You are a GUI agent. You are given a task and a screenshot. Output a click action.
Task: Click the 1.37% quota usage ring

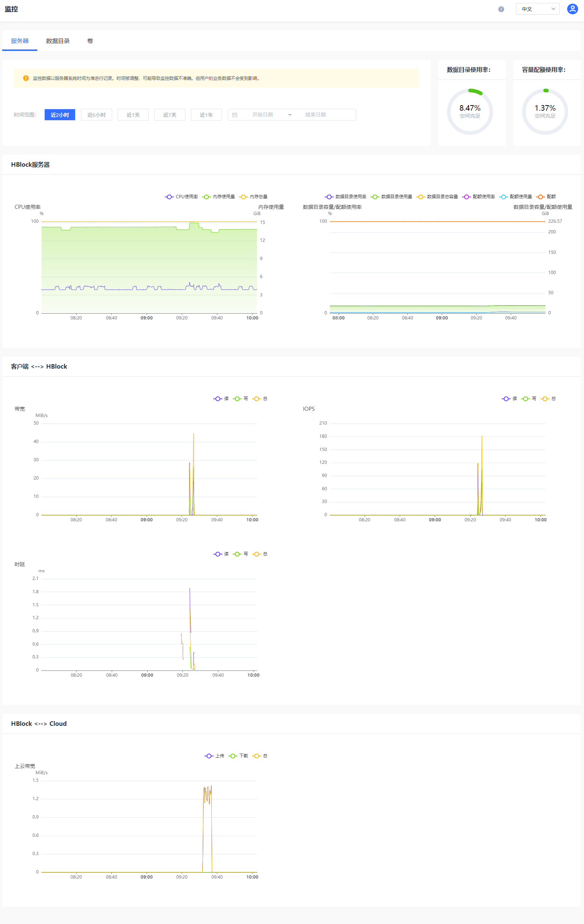pos(545,111)
